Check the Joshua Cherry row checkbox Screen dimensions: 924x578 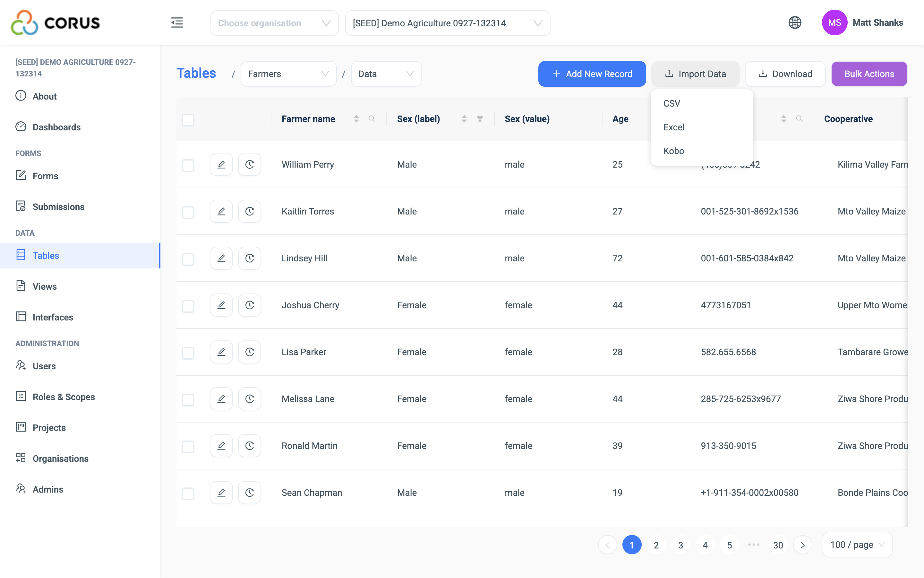[x=188, y=306]
